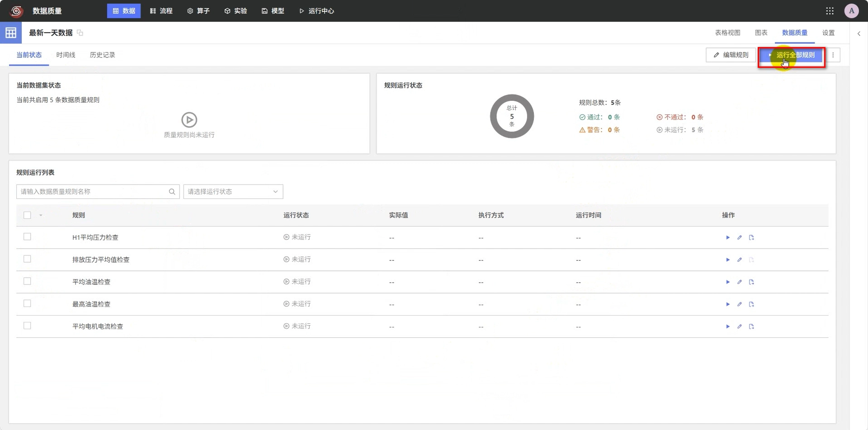Image resolution: width=868 pixels, height=430 pixels.
Task: Open the apps grid menu in the header
Action: pos(830,11)
